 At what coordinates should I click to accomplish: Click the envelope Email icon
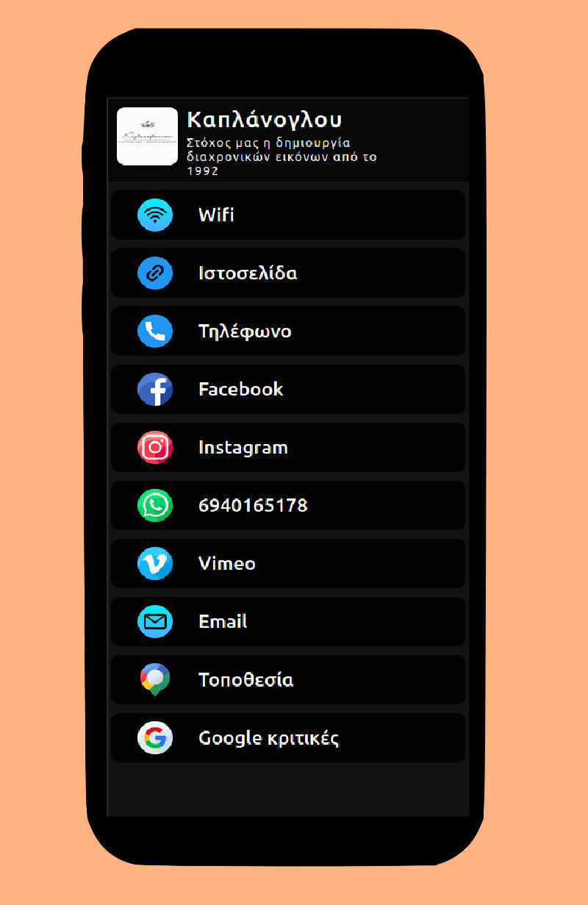[x=155, y=622]
